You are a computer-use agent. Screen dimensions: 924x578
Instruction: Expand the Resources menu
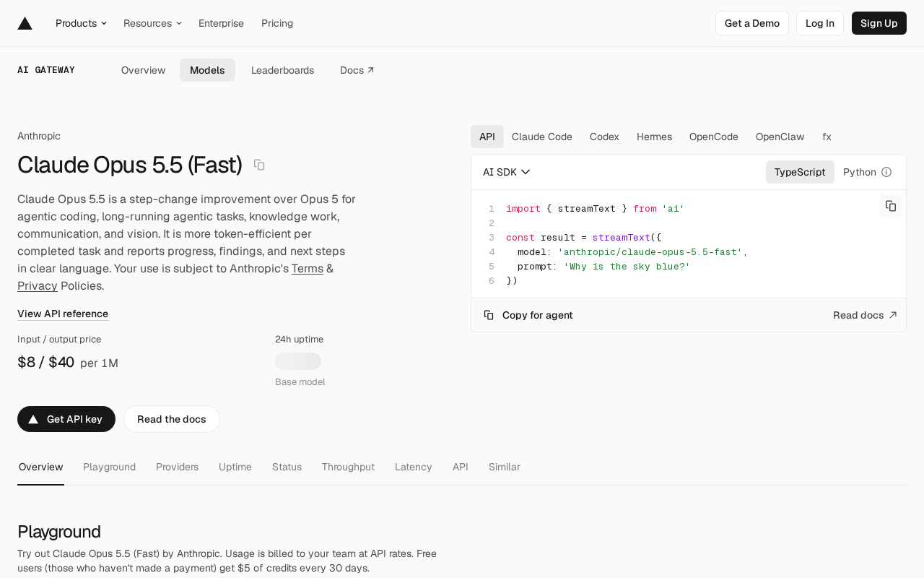coord(152,23)
